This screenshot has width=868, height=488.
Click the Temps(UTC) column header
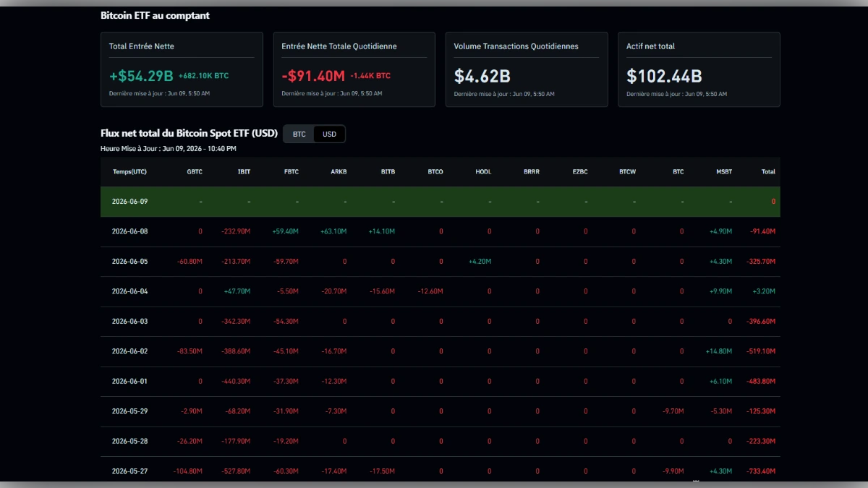pyautogui.click(x=129, y=172)
